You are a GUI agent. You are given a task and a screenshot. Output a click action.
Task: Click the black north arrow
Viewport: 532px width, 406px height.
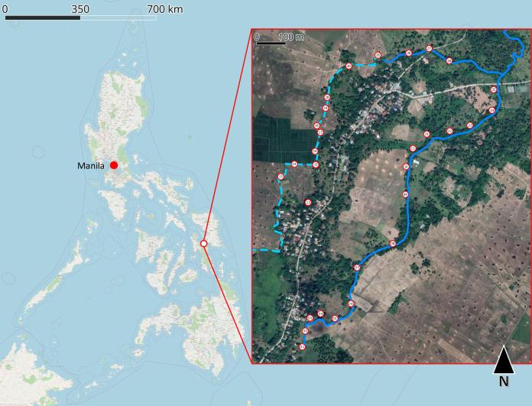(x=504, y=360)
